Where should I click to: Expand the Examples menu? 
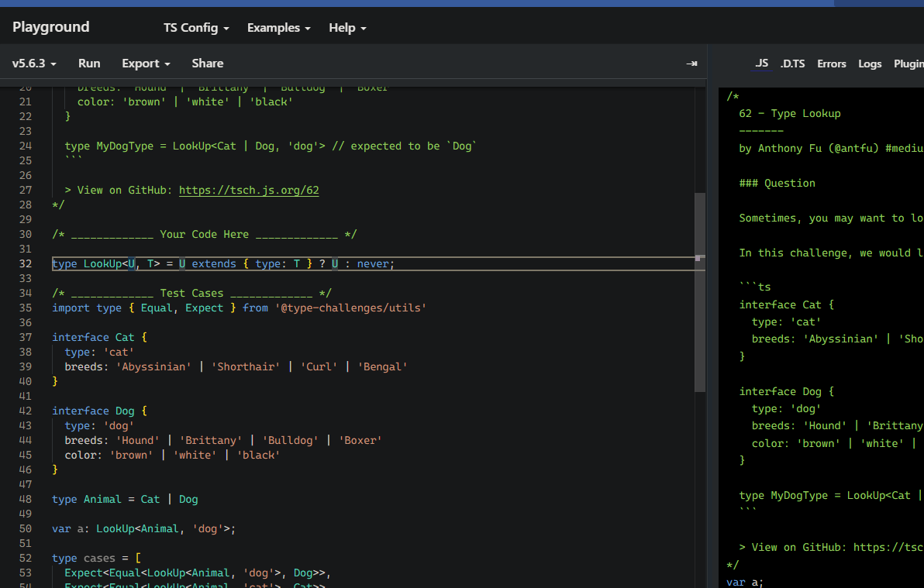[278, 28]
